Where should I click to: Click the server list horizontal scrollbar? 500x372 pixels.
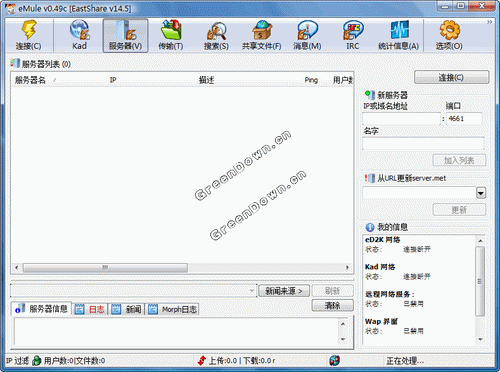pos(182,267)
